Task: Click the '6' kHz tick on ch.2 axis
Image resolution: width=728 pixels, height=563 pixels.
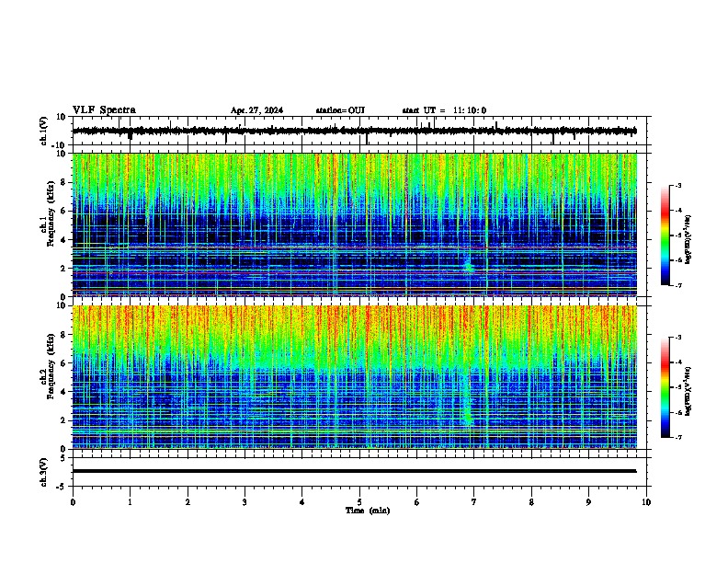Action: point(63,363)
